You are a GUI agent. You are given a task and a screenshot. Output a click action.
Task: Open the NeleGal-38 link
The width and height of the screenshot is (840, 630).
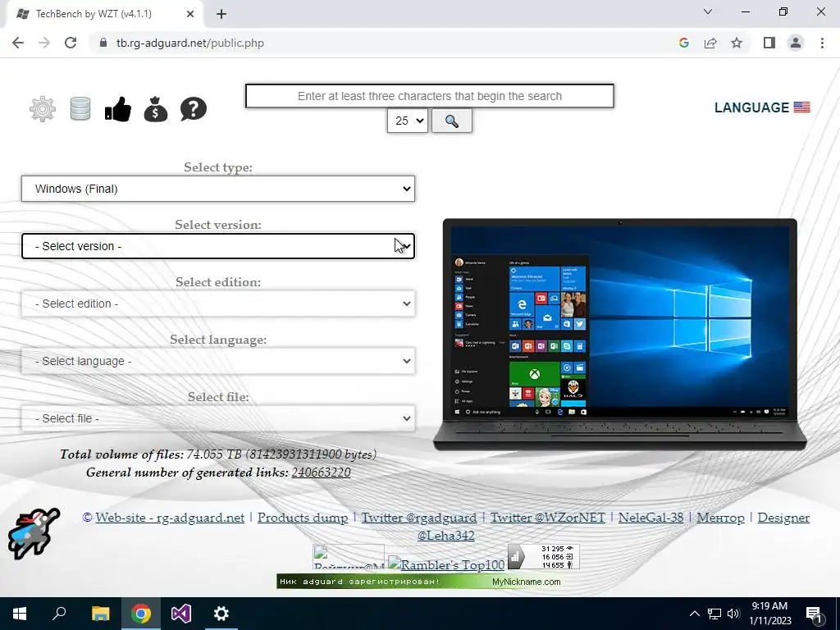[x=651, y=518]
